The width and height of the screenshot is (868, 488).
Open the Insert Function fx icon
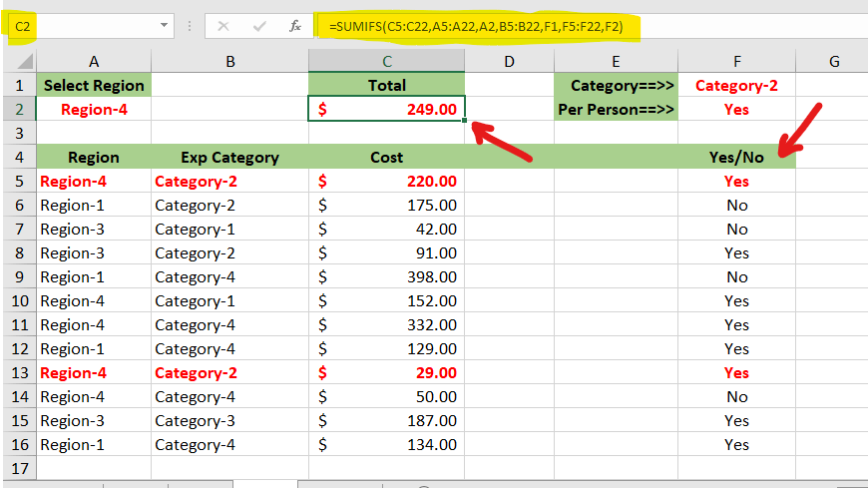[295, 26]
